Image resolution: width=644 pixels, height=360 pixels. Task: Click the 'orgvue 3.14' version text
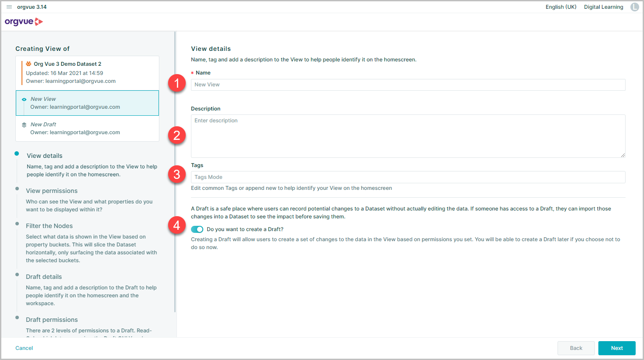32,7
